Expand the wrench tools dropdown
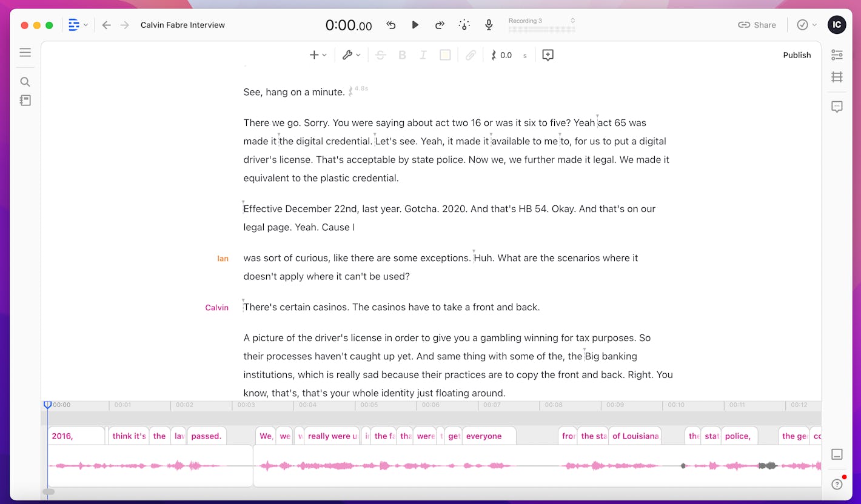The width and height of the screenshot is (861, 504). click(x=351, y=55)
